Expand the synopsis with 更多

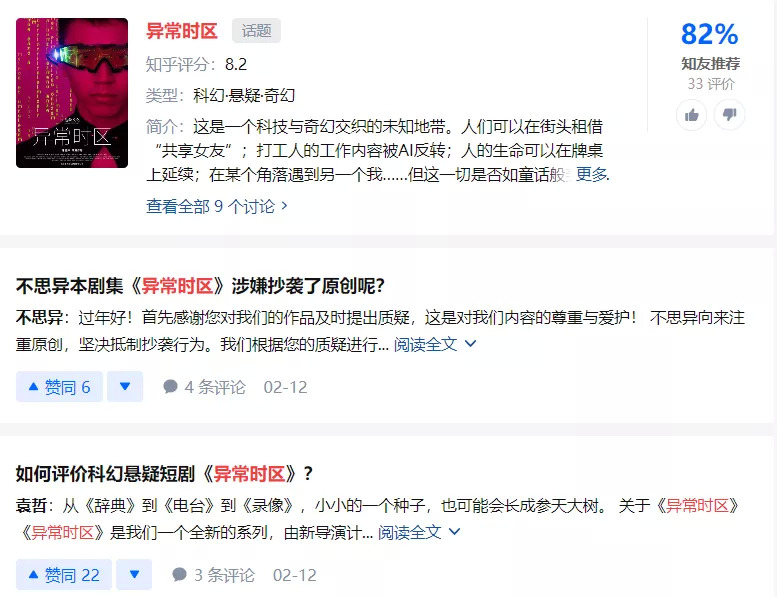pyautogui.click(x=592, y=174)
